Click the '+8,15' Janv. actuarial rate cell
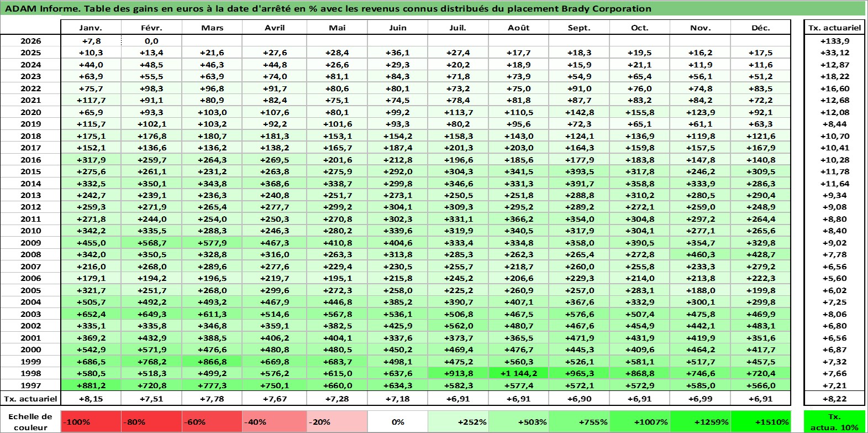 tap(91, 399)
